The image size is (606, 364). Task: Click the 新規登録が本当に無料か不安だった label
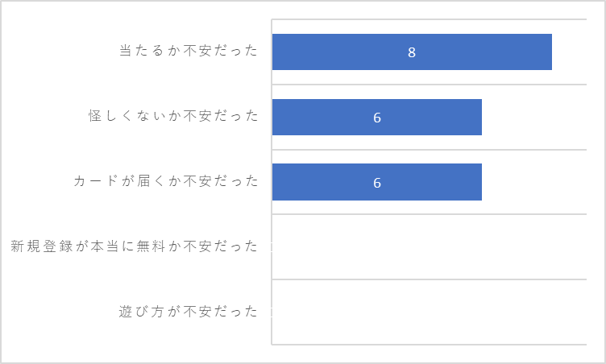click(x=134, y=246)
